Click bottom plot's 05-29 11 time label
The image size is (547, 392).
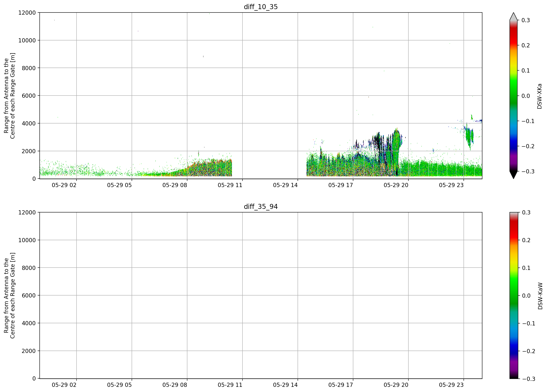click(230, 385)
